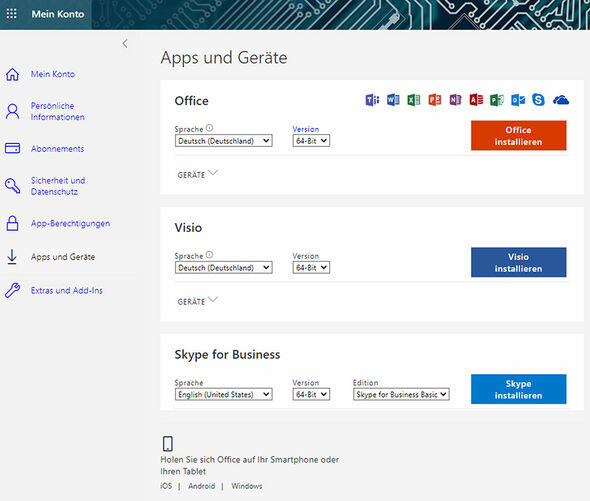Viewport: 590px width, 501px height.
Task: Click the Visio installieren button
Action: click(519, 262)
